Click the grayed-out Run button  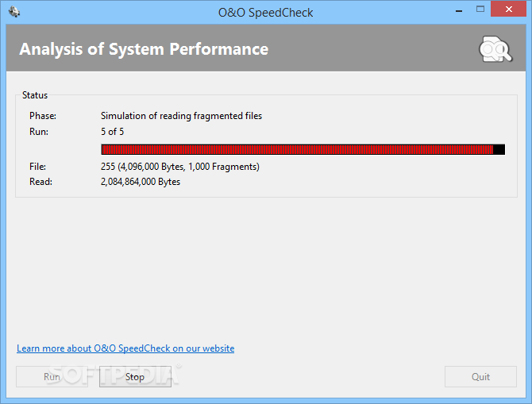pyautogui.click(x=52, y=377)
